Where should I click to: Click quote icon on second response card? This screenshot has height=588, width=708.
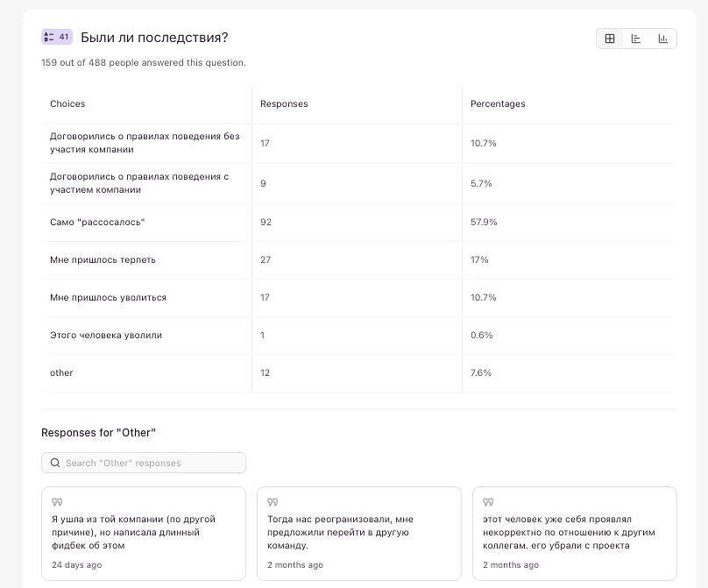coord(273,502)
